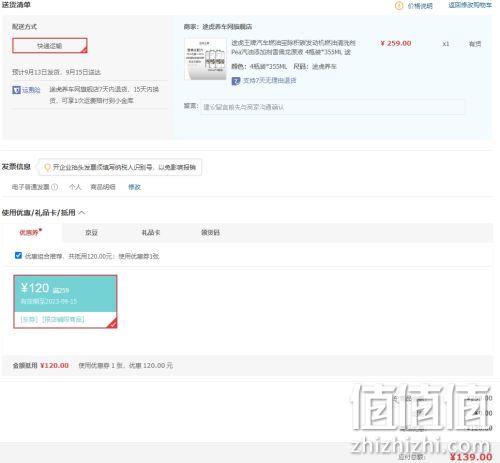Select the 快递运输 delivery option
This screenshot has width=500, height=463.
pyautogui.click(x=50, y=46)
